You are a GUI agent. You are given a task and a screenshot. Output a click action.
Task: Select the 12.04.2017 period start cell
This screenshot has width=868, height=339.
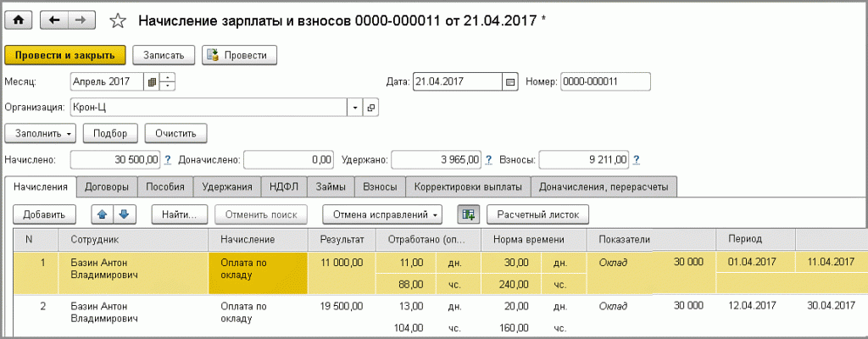click(x=755, y=306)
